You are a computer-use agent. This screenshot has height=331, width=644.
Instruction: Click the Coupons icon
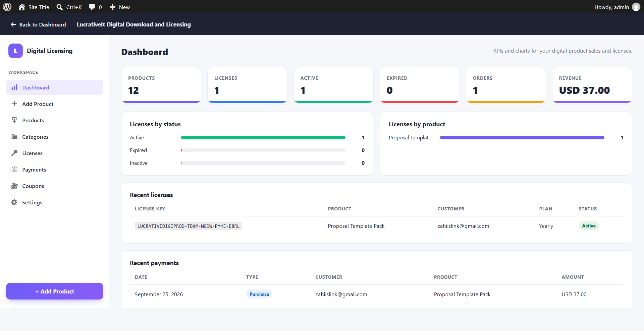(x=14, y=186)
